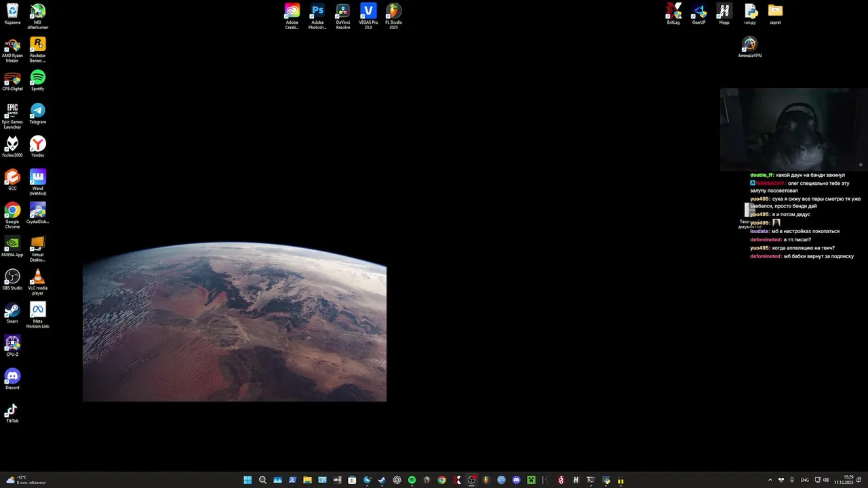Launch Spotify from the desktop icon
The height and width of the screenshot is (488, 868).
pos(38,81)
